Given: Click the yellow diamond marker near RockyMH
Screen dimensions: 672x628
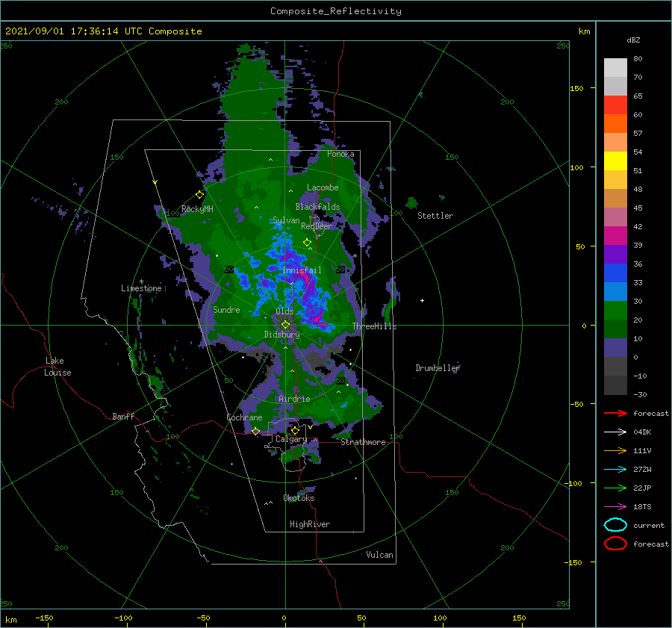Looking at the screenshot, I should pyautogui.click(x=199, y=195).
